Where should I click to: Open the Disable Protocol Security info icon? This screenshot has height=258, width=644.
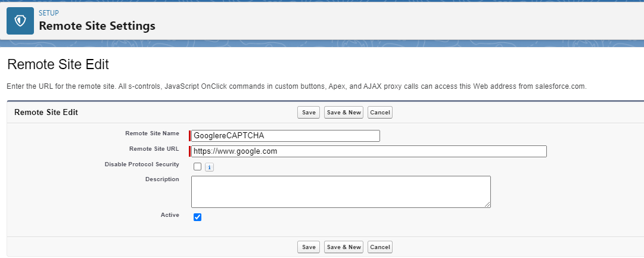point(209,167)
